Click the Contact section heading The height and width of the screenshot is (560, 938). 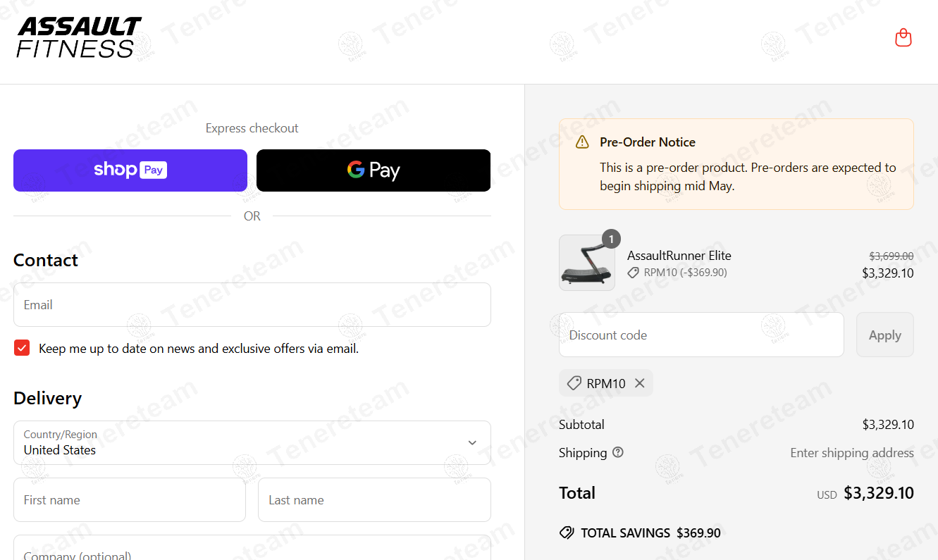[x=46, y=260]
